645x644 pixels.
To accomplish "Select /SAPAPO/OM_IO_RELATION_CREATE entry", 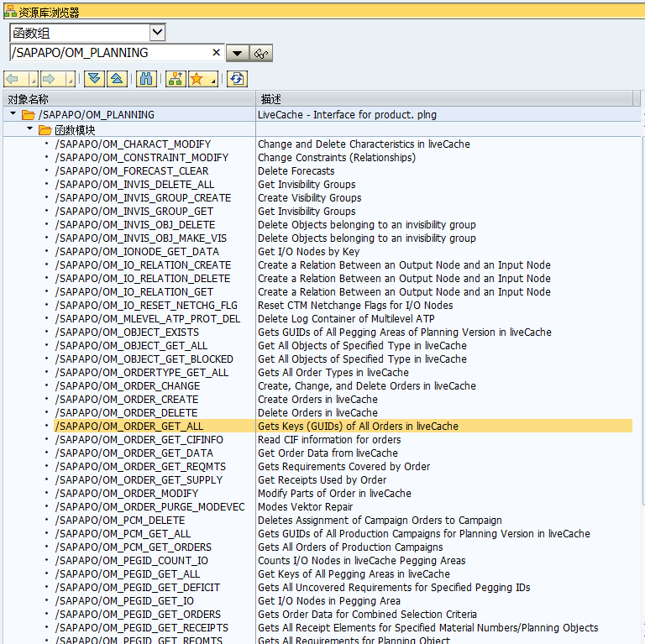I will (143, 264).
